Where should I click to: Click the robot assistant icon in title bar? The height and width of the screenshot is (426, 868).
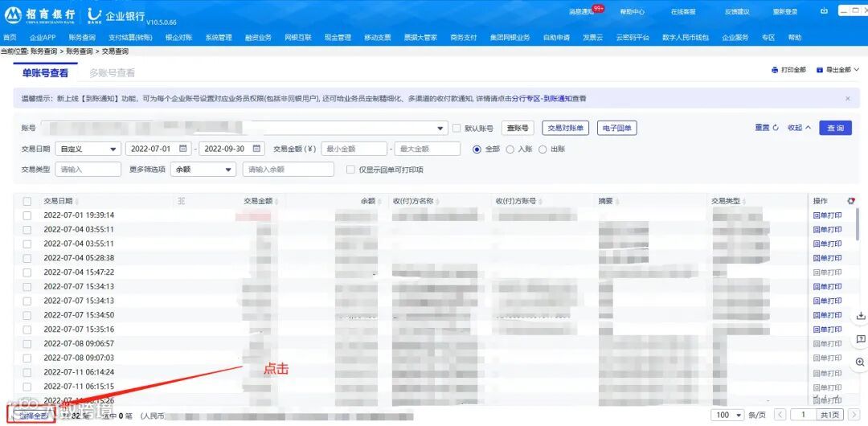pyautogui.click(x=825, y=10)
